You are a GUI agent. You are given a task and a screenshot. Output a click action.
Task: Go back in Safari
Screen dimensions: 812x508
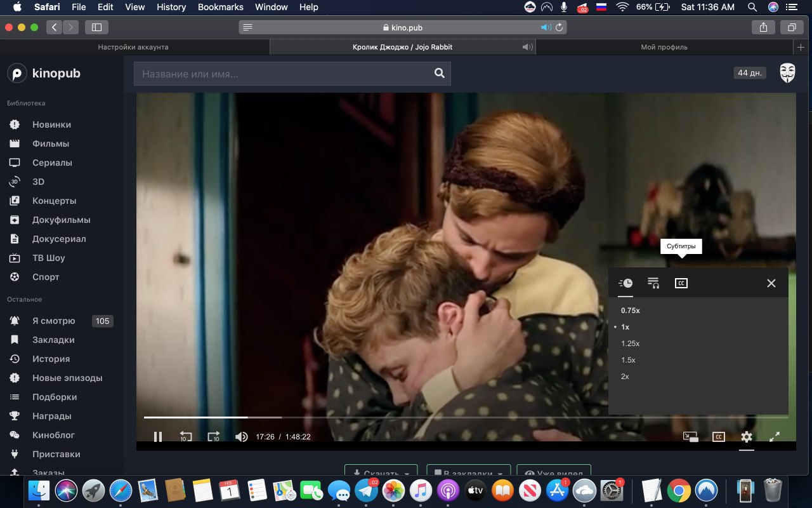point(55,27)
